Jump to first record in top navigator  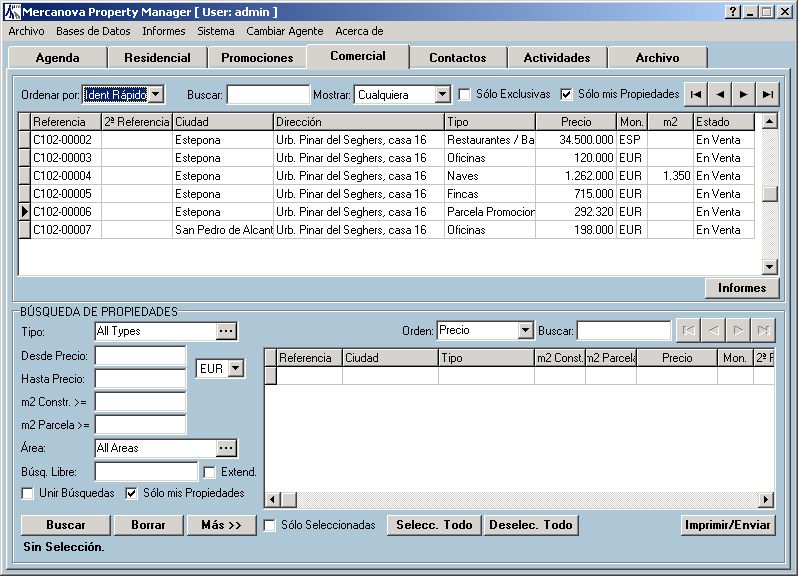click(696, 95)
